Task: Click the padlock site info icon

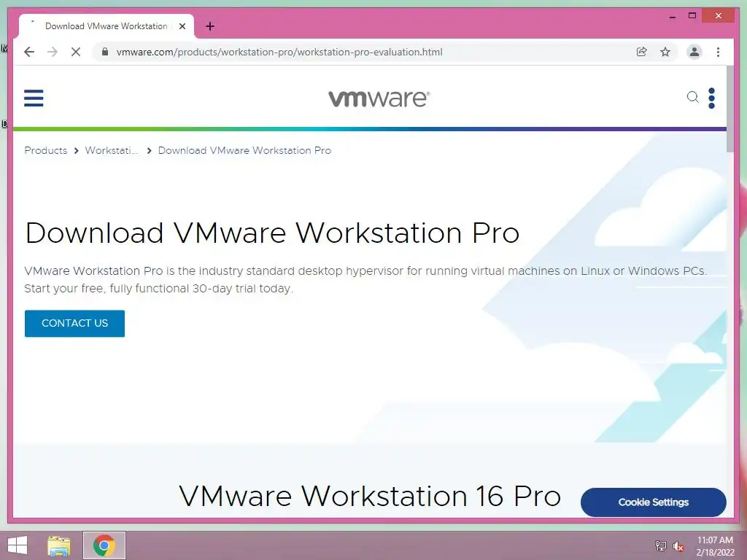Action: 105,52
